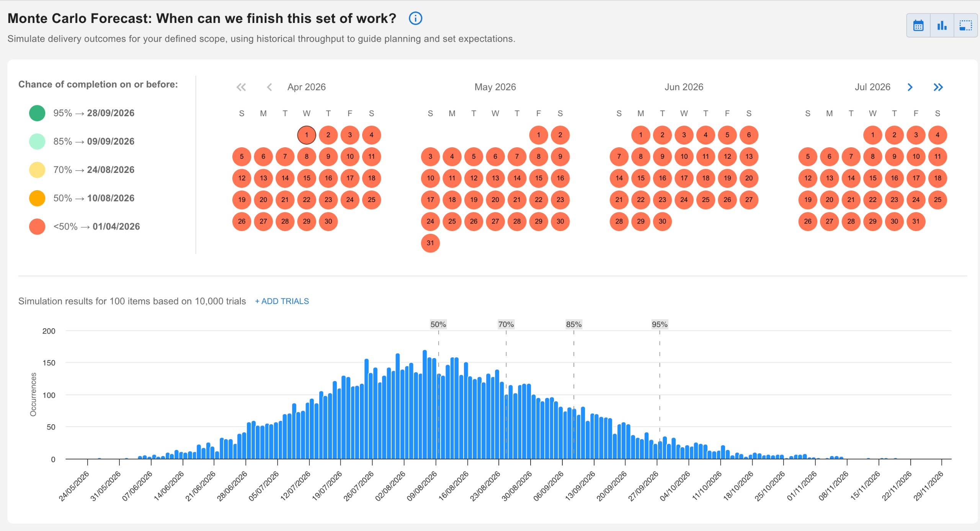This screenshot has height=531, width=980.
Task: Go to previous month with left chevron
Action: coord(269,87)
